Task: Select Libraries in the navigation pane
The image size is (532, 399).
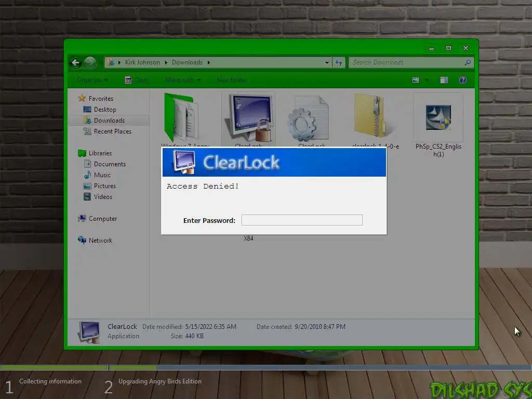Action: 100,153
